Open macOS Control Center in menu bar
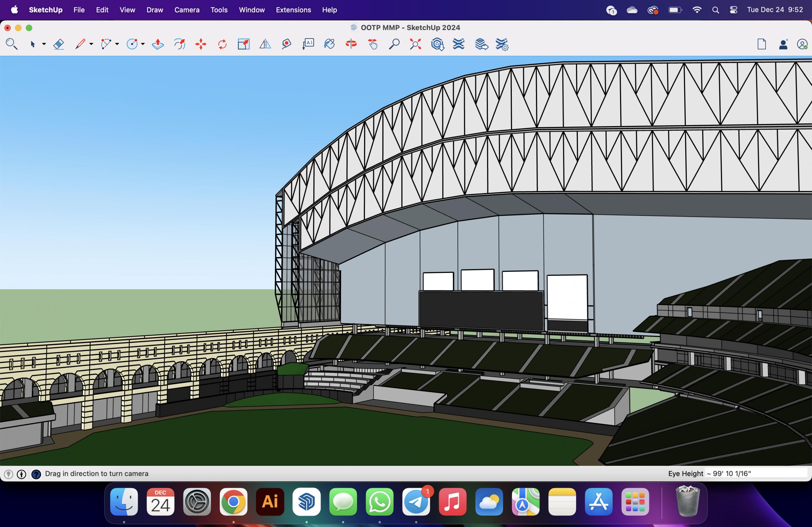The height and width of the screenshot is (527, 812). (733, 10)
